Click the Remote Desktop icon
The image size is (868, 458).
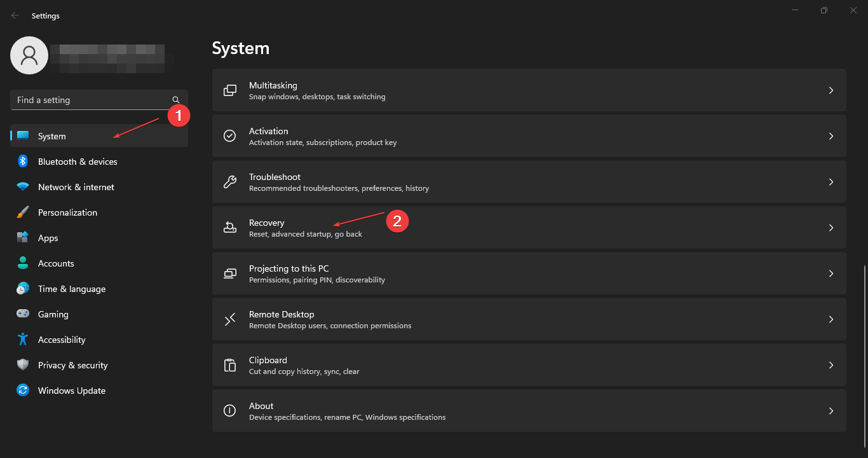click(x=230, y=319)
